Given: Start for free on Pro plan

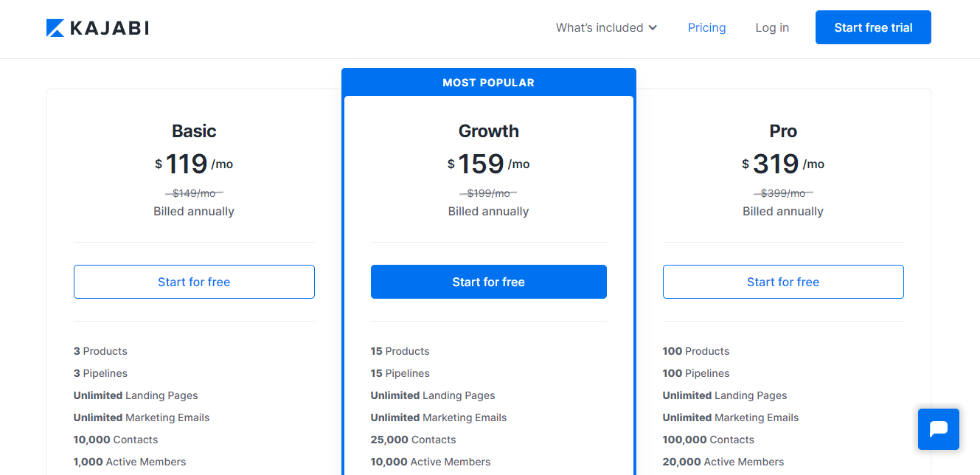Looking at the screenshot, I should [x=782, y=282].
